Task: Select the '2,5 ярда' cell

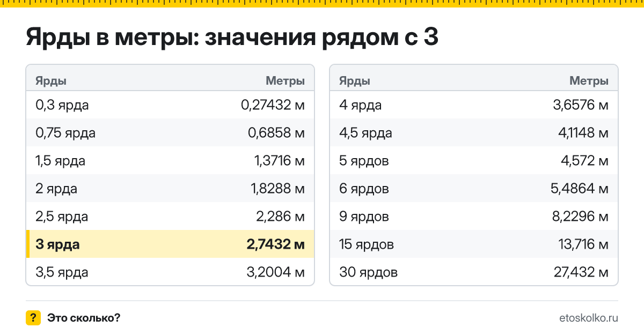Action: click(x=62, y=217)
